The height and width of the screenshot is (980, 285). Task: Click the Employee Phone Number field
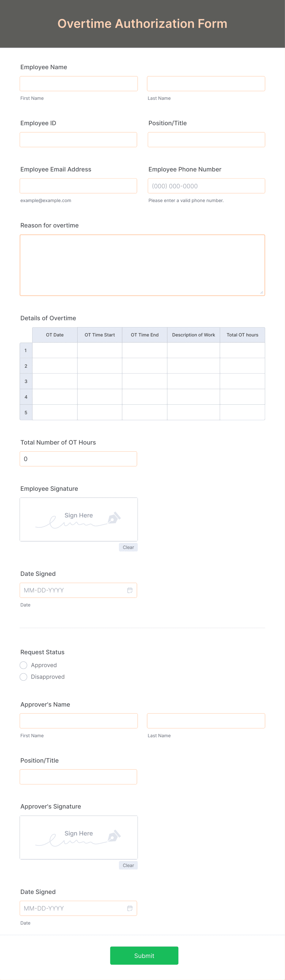(206, 186)
